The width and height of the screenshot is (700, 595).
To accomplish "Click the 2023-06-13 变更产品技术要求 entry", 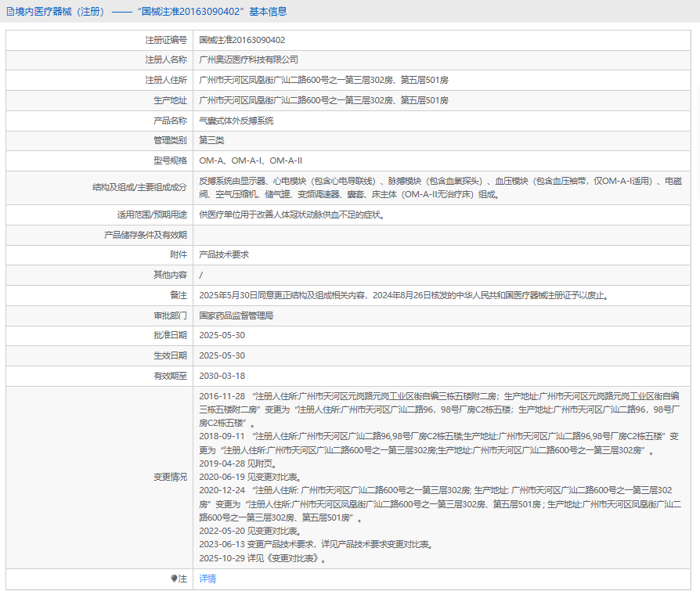I will pos(316,545).
